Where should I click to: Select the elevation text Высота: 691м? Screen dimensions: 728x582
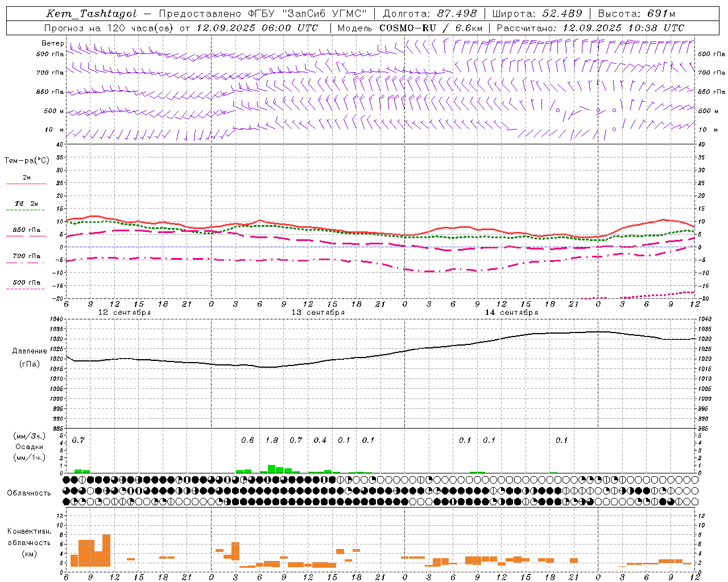click(637, 14)
